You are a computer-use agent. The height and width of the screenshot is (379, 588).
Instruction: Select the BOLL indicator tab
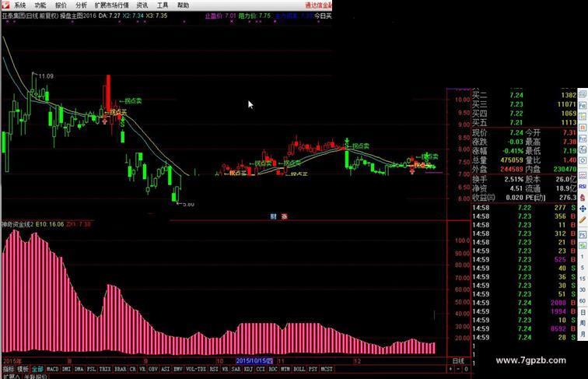tap(299, 369)
